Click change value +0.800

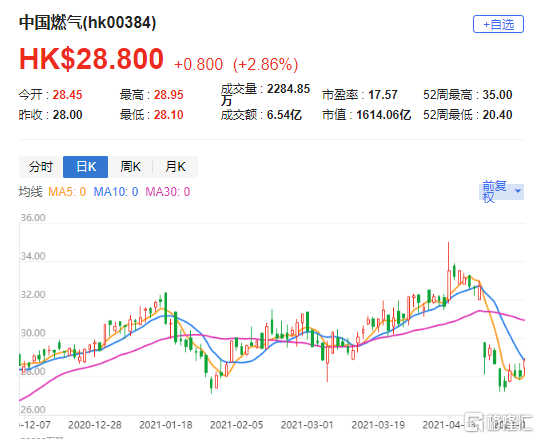199,64
